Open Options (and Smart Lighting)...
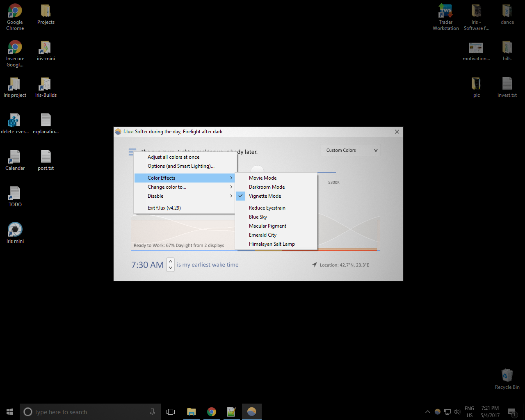Screen dimensions: 525x420 (185, 166)
